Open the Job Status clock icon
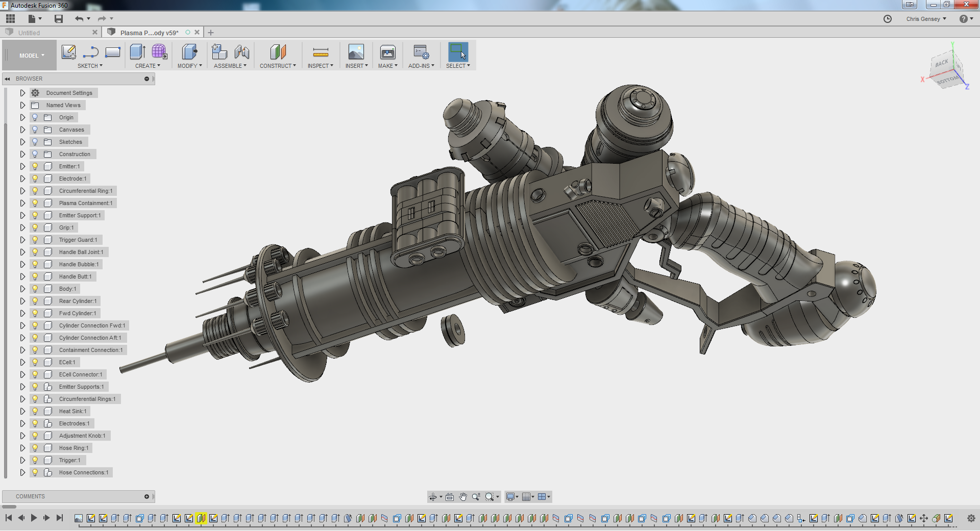This screenshot has width=980, height=531. pos(888,19)
